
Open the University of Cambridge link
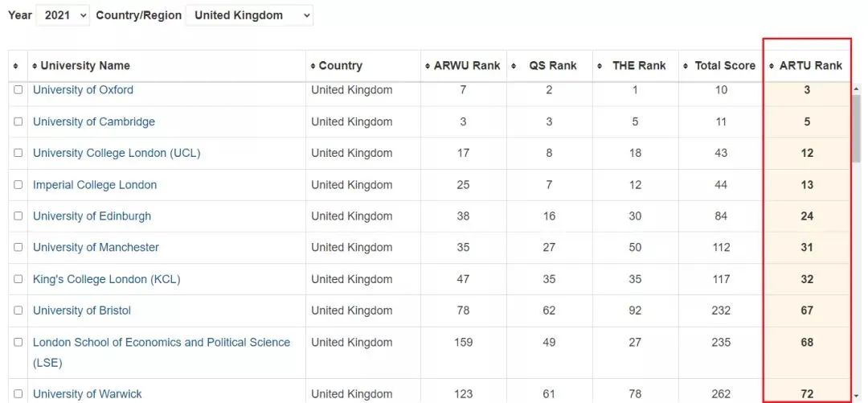(94, 121)
